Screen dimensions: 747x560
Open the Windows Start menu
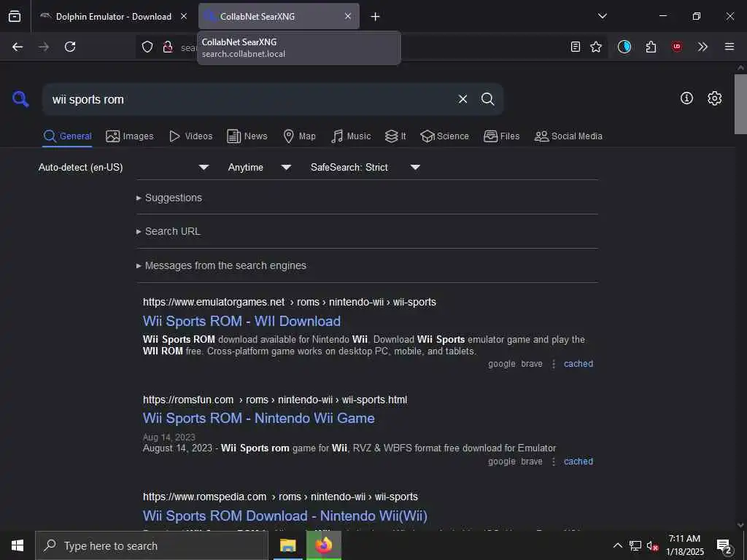pyautogui.click(x=18, y=545)
